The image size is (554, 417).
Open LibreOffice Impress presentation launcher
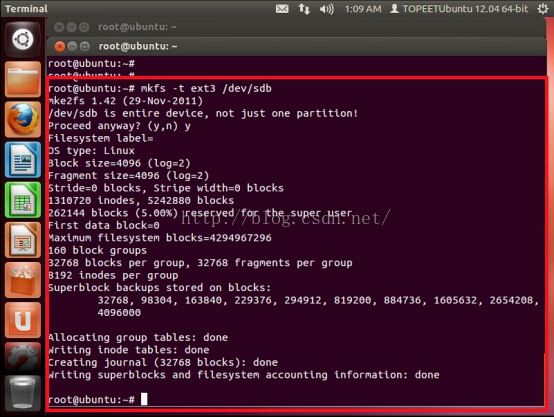[x=23, y=240]
